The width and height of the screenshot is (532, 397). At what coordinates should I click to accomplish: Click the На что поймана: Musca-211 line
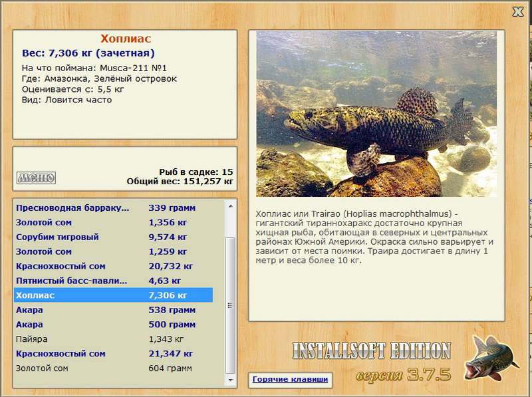point(94,68)
